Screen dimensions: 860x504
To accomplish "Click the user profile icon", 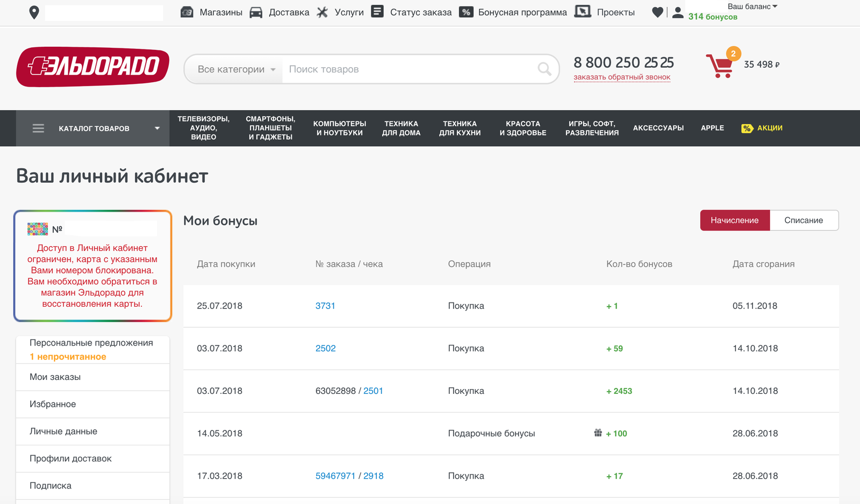I will point(678,12).
